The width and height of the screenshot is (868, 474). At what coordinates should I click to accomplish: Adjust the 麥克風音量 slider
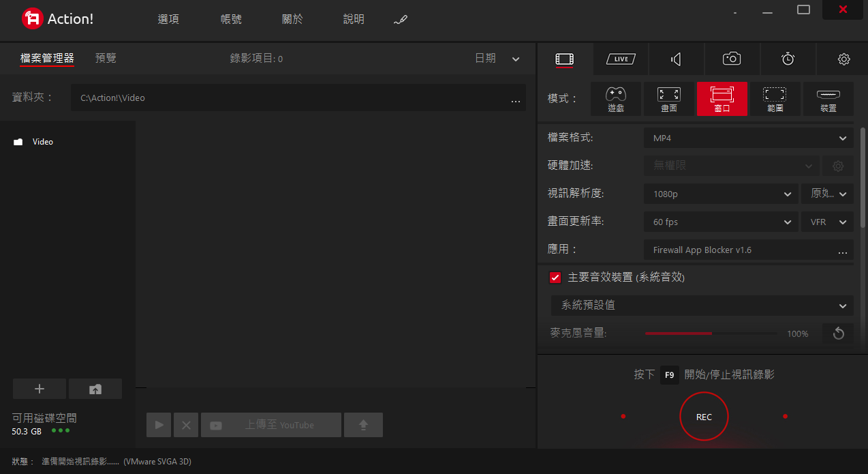coord(710,334)
